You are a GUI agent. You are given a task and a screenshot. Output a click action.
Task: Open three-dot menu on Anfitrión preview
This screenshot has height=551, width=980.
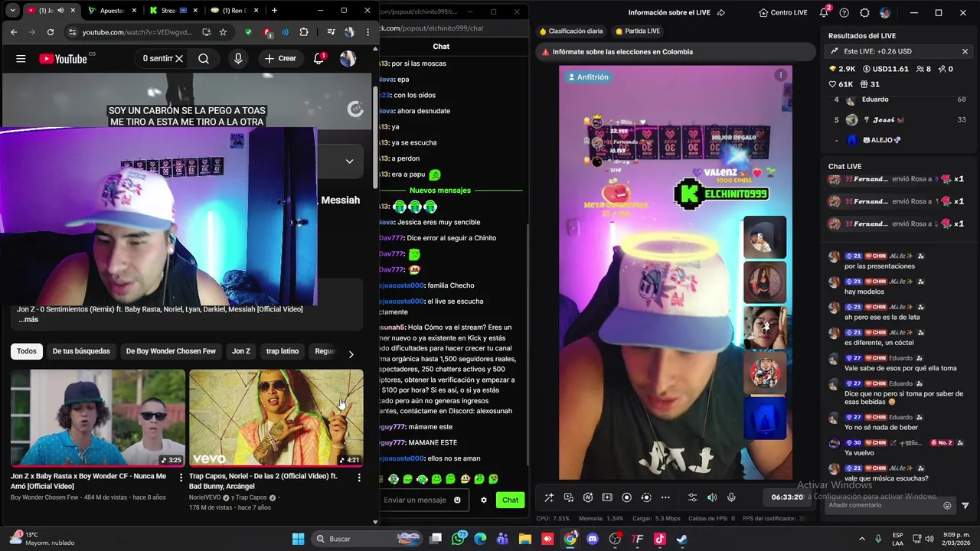[x=780, y=75]
